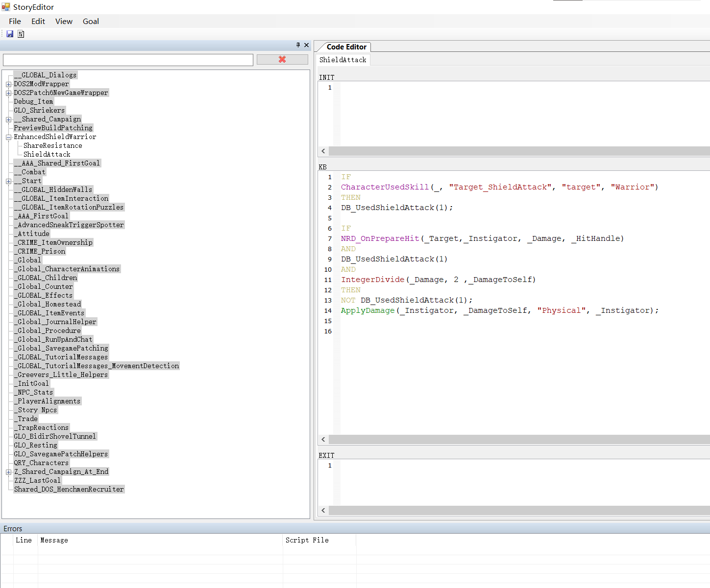This screenshot has width=710, height=588.
Task: Open the Goal menu
Action: [91, 21]
